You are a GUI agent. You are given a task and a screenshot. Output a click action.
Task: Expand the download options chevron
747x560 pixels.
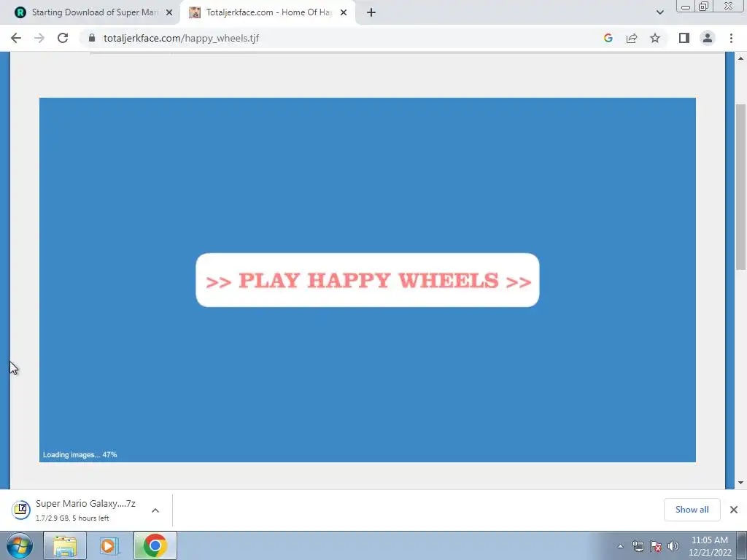(x=155, y=510)
